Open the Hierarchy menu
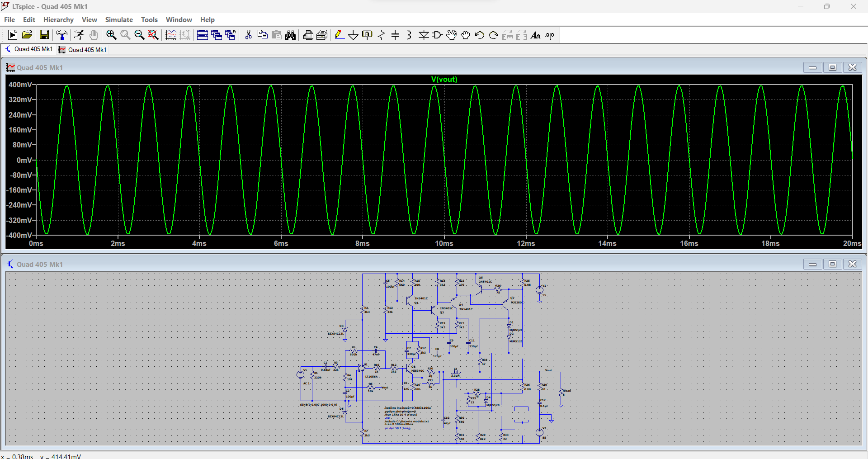 pos(58,20)
